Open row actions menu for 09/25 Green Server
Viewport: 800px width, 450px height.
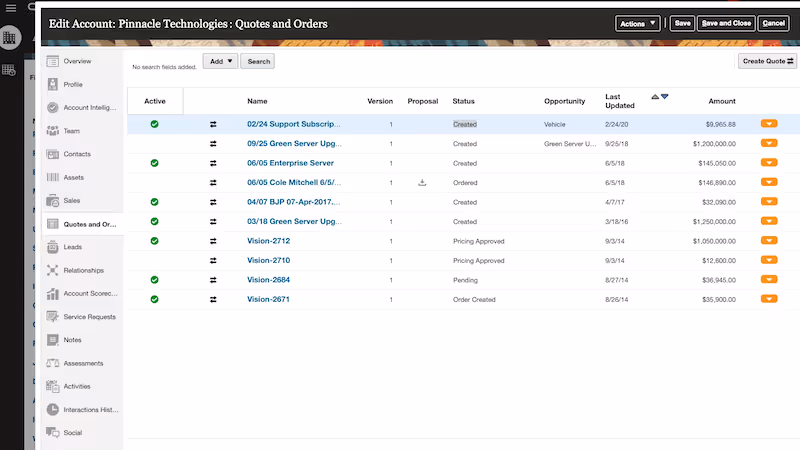769,143
